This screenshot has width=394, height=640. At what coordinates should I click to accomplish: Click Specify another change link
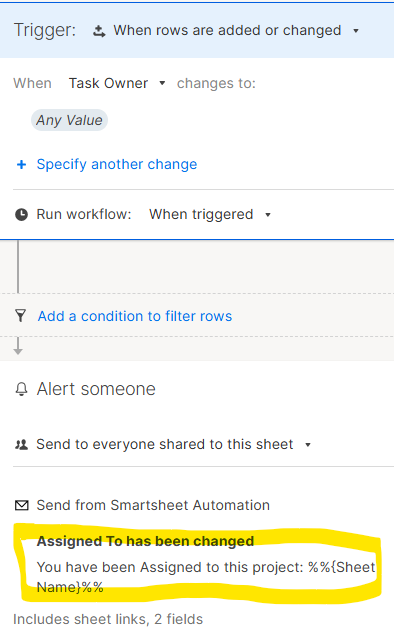(117, 164)
